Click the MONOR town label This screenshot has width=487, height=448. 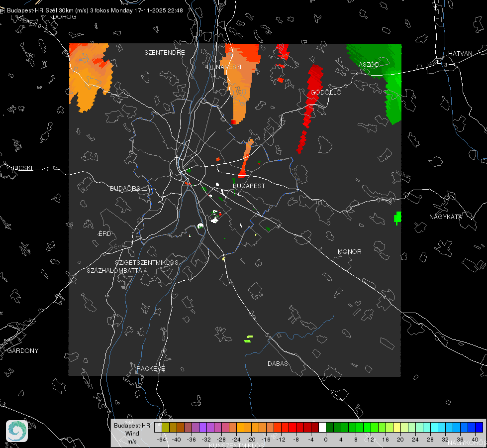(x=349, y=251)
